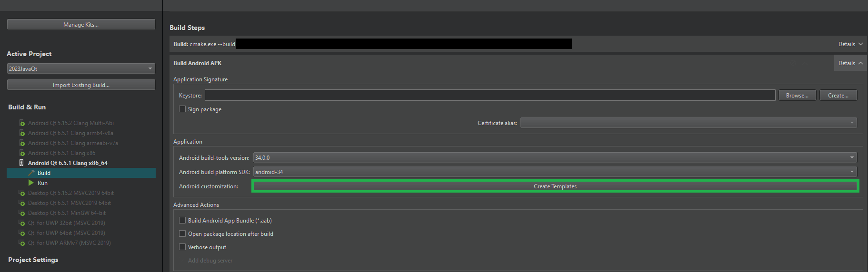Click plus icon beside Qt for UWP 32bit
The width and height of the screenshot is (868, 272).
pyautogui.click(x=22, y=223)
